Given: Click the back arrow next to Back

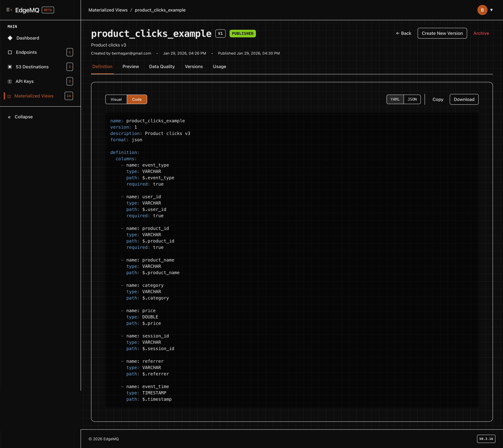Looking at the screenshot, I should (398, 33).
